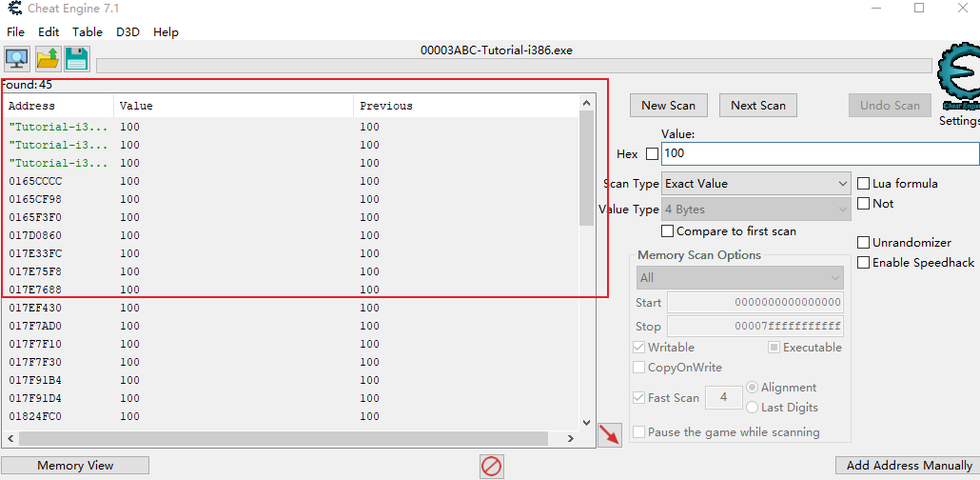
Task: Click results list scroll-down arrow
Action: [586, 423]
